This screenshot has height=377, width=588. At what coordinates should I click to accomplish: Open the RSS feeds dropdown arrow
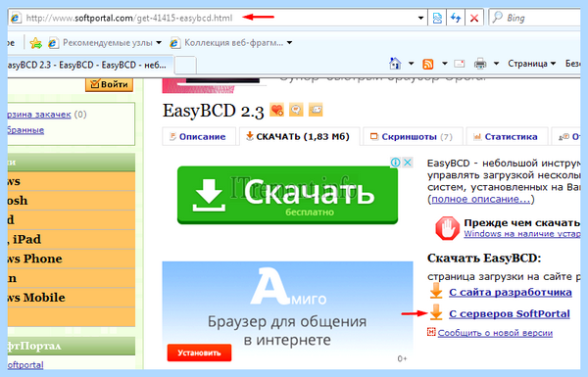click(444, 64)
